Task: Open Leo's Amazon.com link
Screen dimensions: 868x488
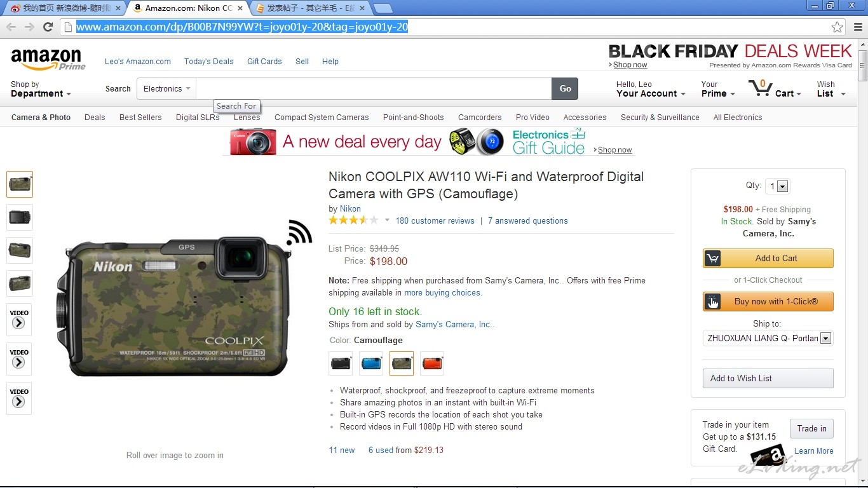Action: point(138,62)
